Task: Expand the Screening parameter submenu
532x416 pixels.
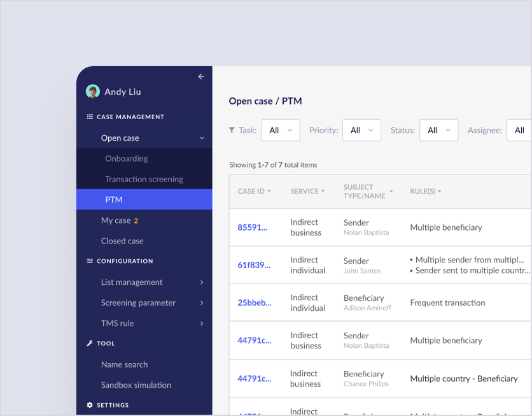Action: [202, 303]
